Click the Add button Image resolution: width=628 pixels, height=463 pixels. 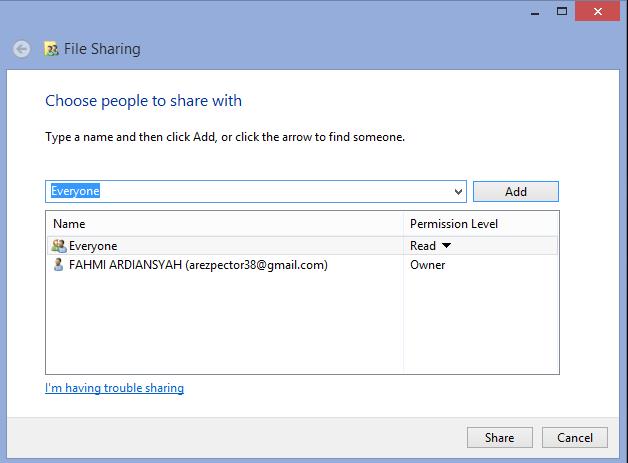coord(516,191)
